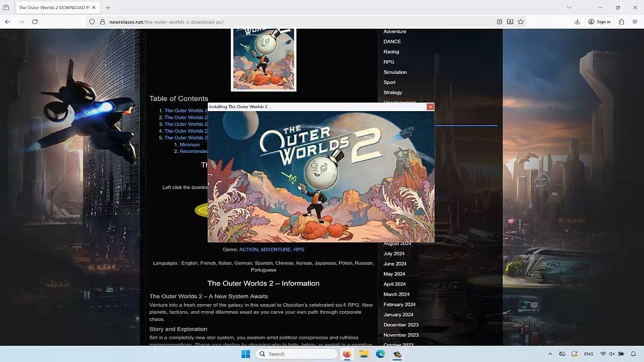Click the game cover thumbnail image
644x362 pixels.
click(x=264, y=59)
